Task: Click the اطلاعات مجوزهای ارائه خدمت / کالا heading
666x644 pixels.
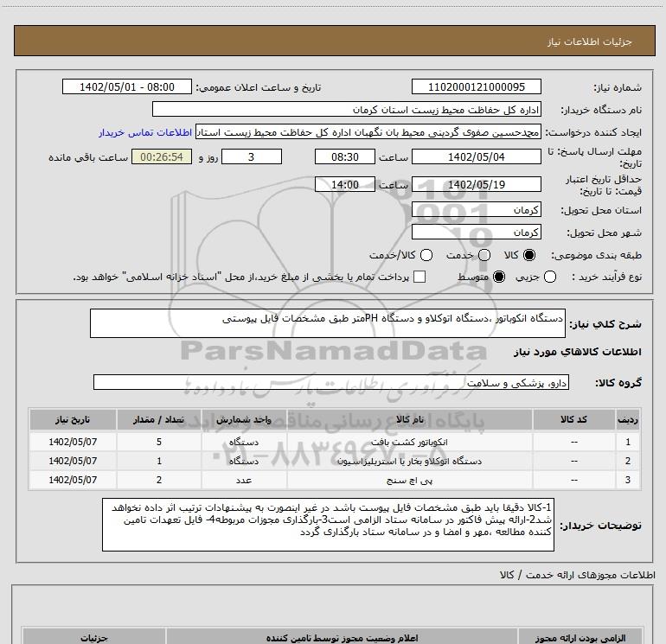Action: (577, 575)
